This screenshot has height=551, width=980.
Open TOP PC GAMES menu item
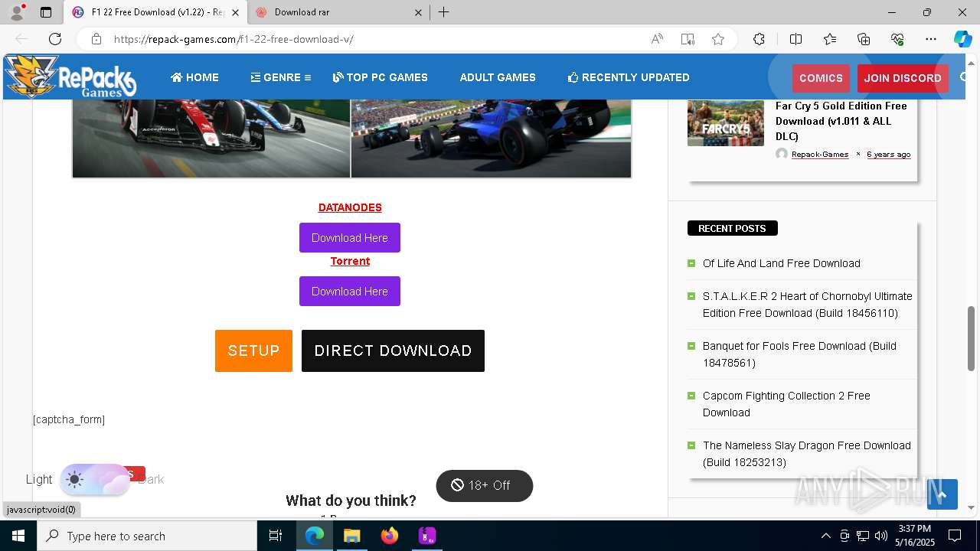click(x=380, y=77)
